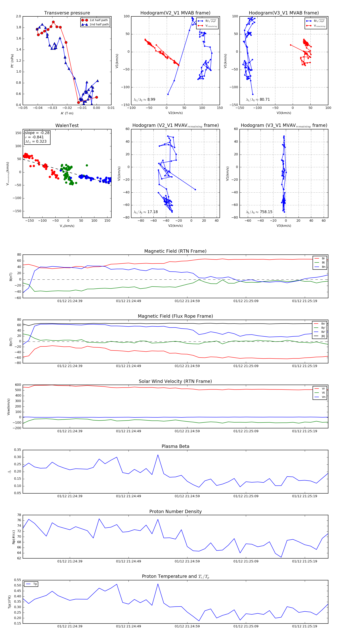This screenshot has width=351, height=644.
Task: Click the 'WalenTest' plot title
Action: click(67, 125)
